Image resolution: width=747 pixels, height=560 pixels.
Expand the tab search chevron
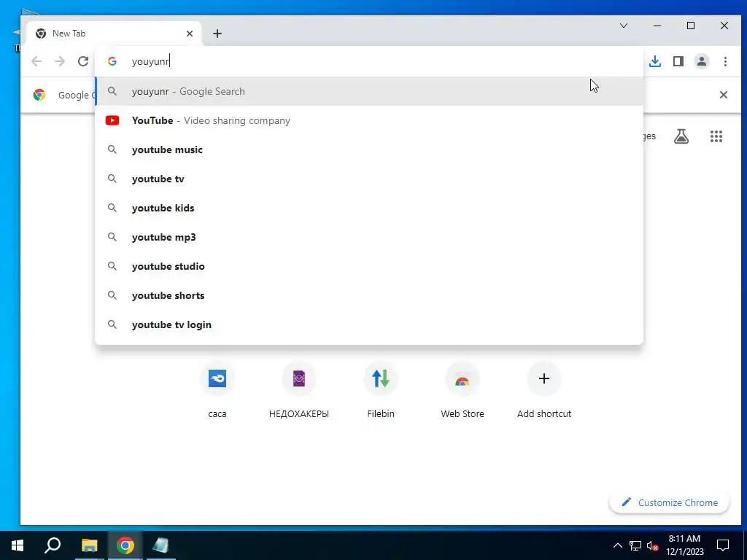pos(624,26)
